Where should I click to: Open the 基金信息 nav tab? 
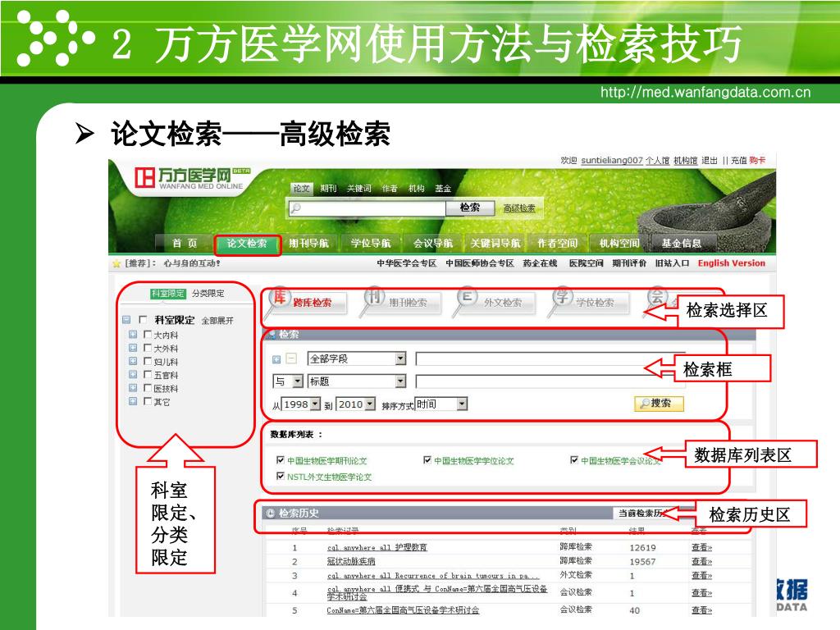(682, 243)
